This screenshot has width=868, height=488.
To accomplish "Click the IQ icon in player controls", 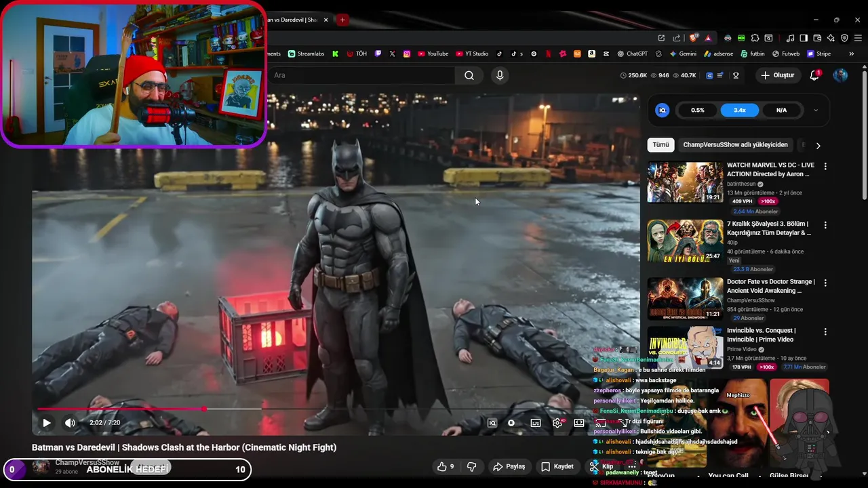I will [492, 423].
